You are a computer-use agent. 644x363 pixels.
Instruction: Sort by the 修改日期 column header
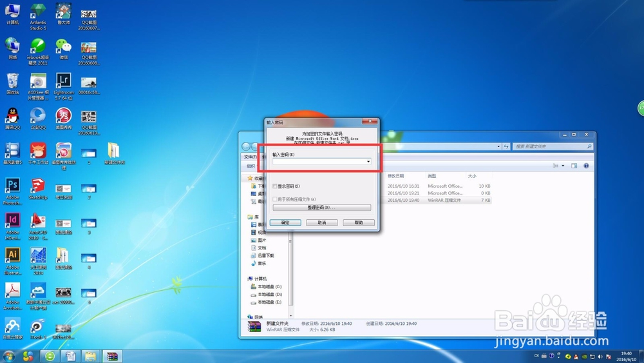coord(396,176)
